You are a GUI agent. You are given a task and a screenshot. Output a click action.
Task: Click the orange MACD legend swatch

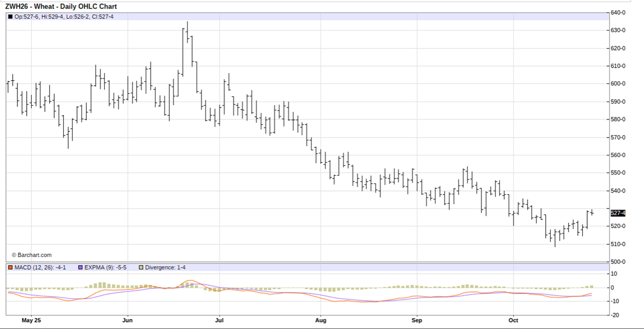coord(10,267)
